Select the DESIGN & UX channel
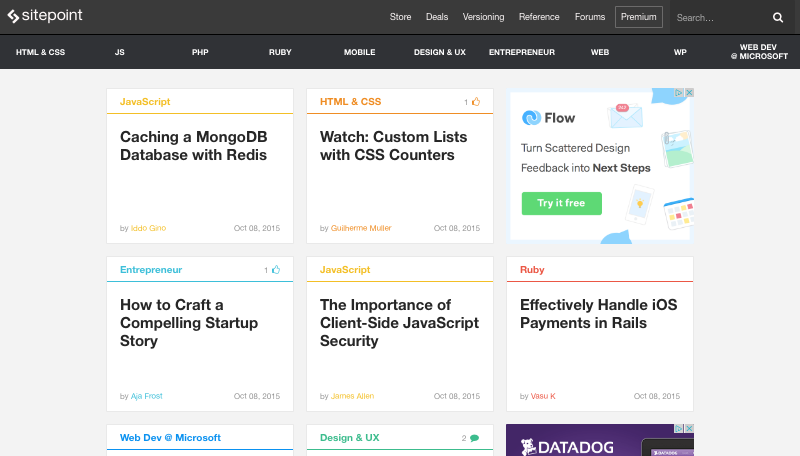 pos(440,52)
